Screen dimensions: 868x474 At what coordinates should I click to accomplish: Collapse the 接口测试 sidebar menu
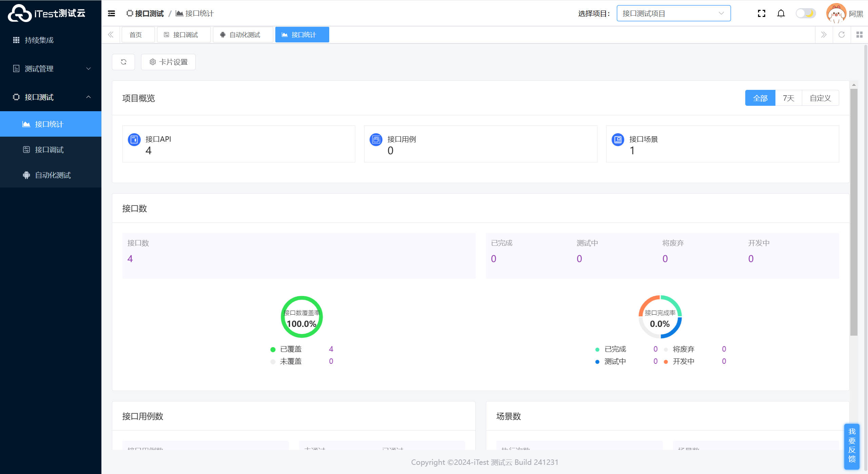click(51, 97)
